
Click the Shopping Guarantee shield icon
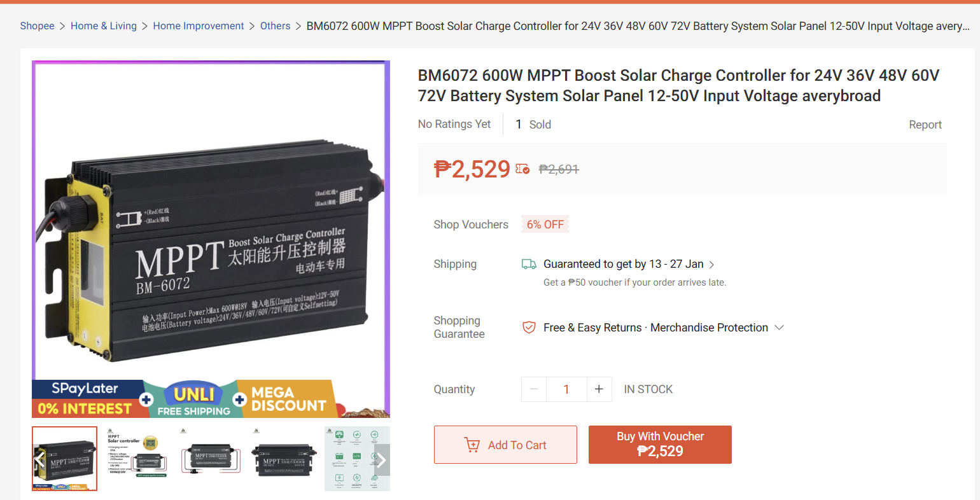pos(529,328)
